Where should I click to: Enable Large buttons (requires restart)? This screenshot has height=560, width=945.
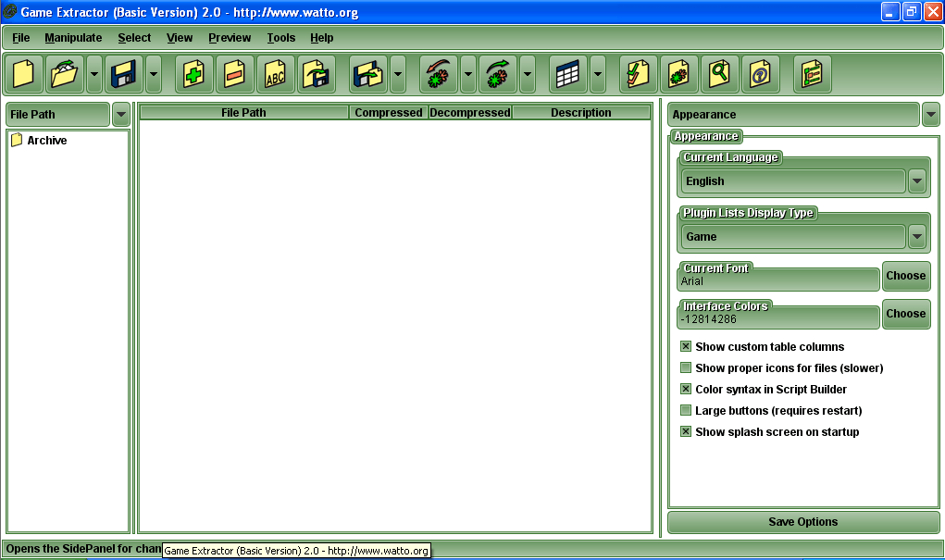coord(685,410)
